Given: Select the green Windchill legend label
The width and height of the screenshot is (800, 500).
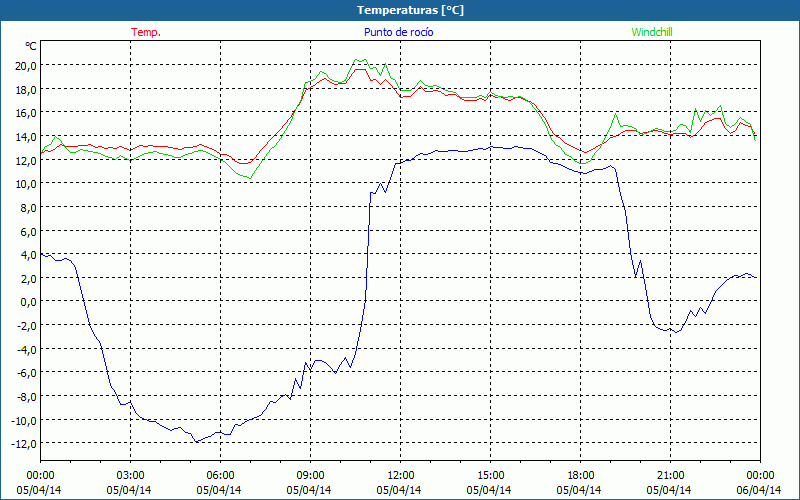Looking at the screenshot, I should coord(652,32).
